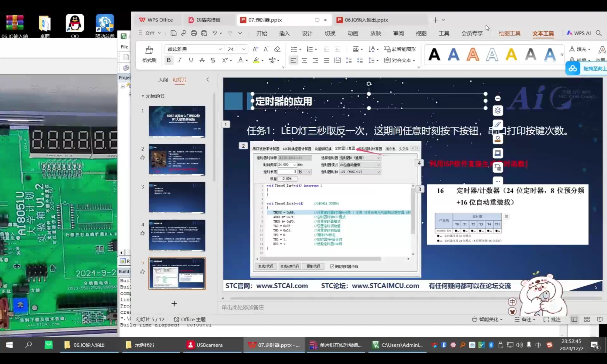The image size is (607, 364).
Task: Click the 智能美化 button in status bar
Action: (x=487, y=319)
